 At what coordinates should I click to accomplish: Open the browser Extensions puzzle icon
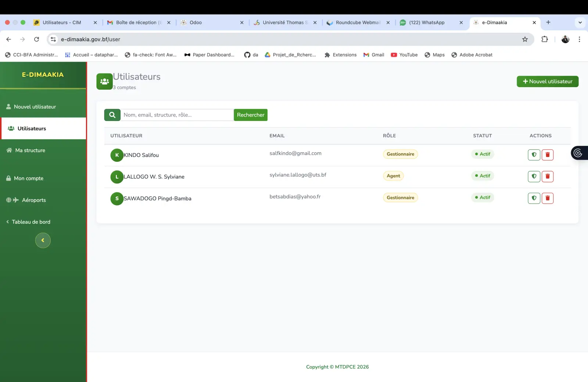[545, 39]
